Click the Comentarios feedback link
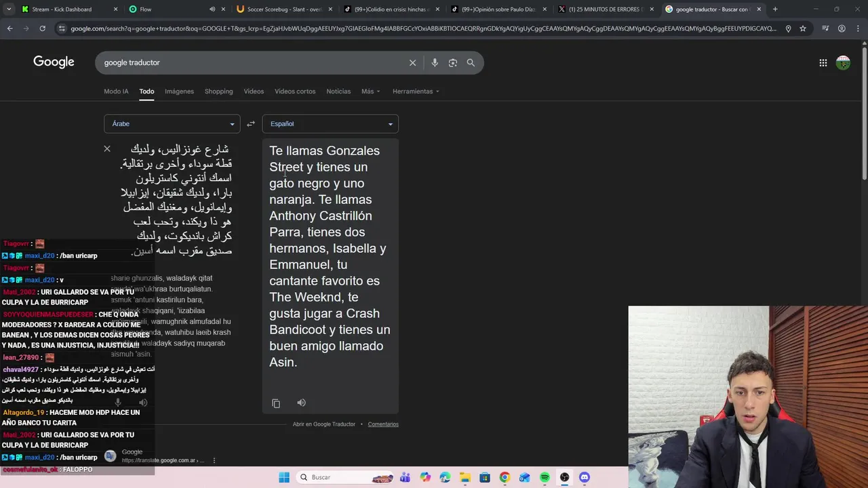The width and height of the screenshot is (868, 488). [x=383, y=424]
